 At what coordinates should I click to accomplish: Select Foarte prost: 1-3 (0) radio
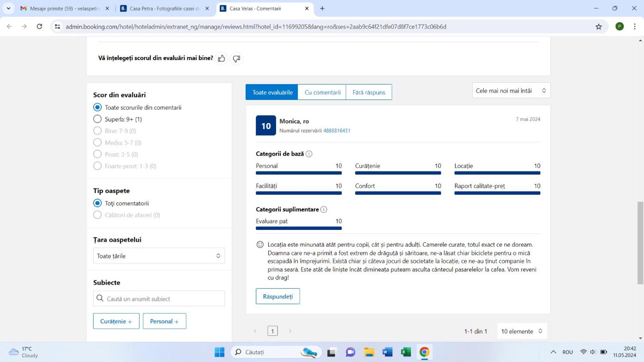[97, 166]
